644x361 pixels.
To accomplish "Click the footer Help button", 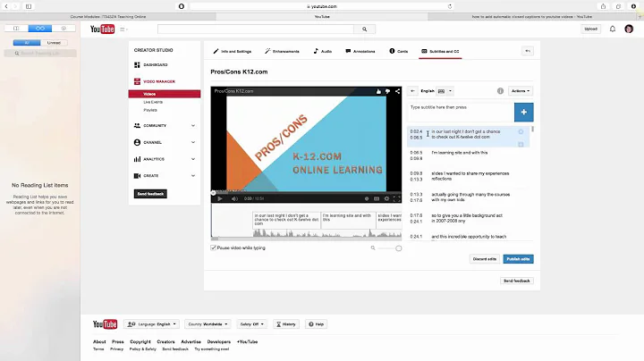I will point(316,324).
